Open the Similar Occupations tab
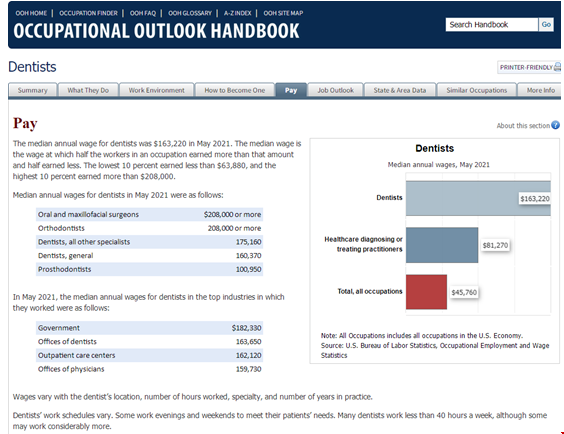The image size is (564, 434). 477,90
